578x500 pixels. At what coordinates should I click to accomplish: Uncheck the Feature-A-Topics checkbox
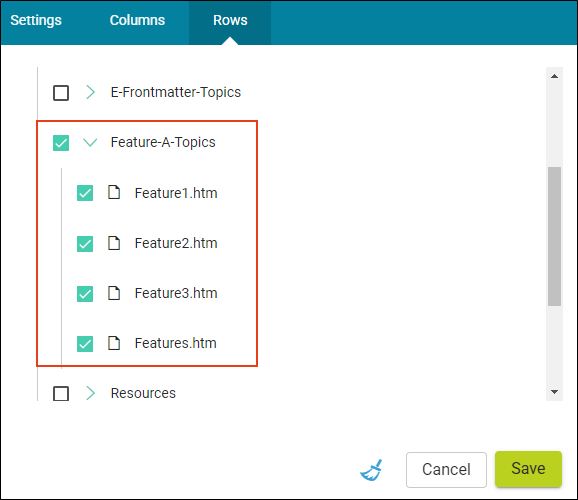61,143
